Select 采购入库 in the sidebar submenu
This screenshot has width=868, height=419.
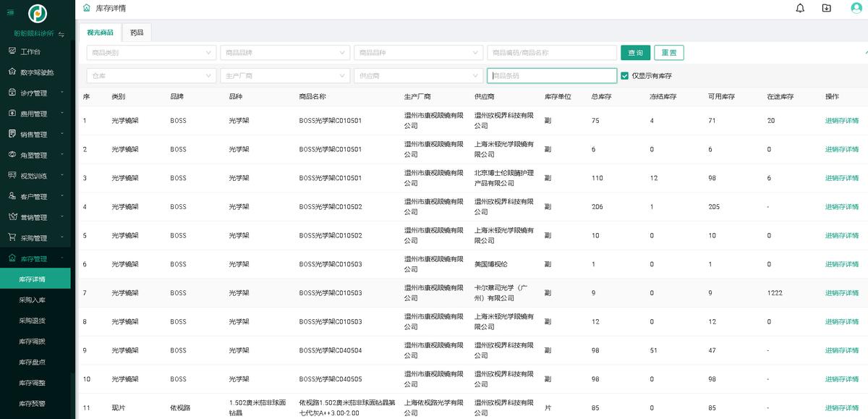coord(32,300)
